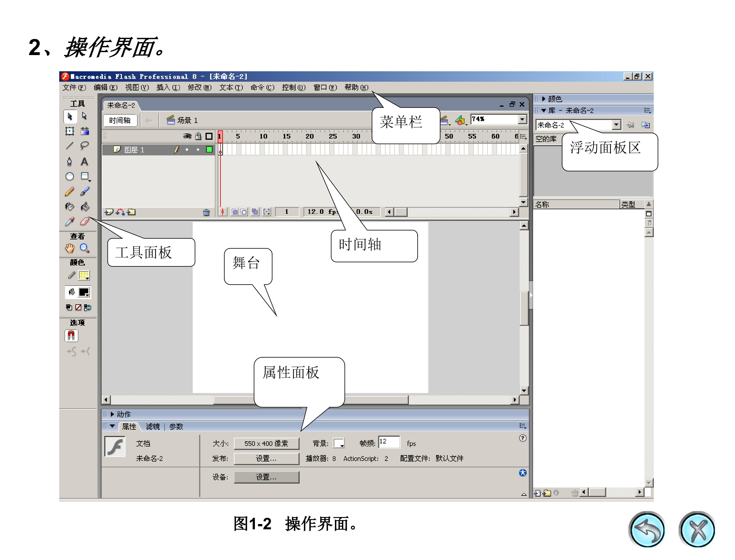Toggle the Snap to Objects magnet

pyautogui.click(x=71, y=335)
